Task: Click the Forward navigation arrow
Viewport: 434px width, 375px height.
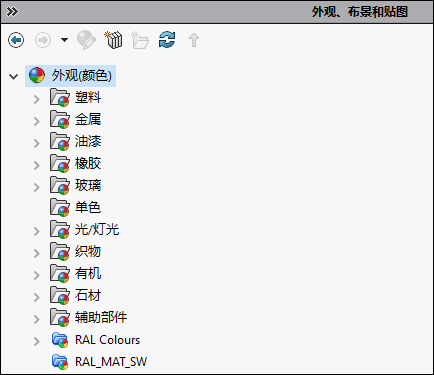Action: [x=43, y=40]
